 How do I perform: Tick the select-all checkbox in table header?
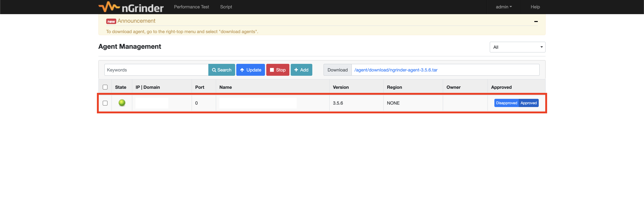click(x=105, y=87)
